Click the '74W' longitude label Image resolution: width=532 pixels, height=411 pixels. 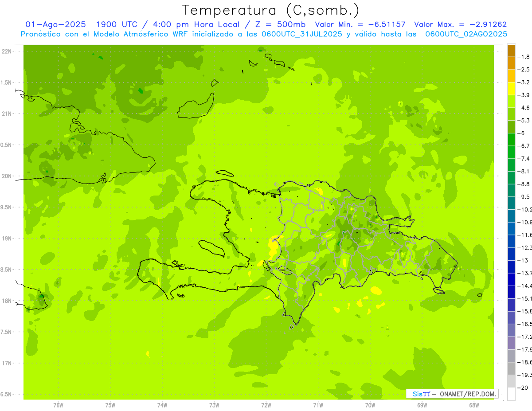click(162, 405)
